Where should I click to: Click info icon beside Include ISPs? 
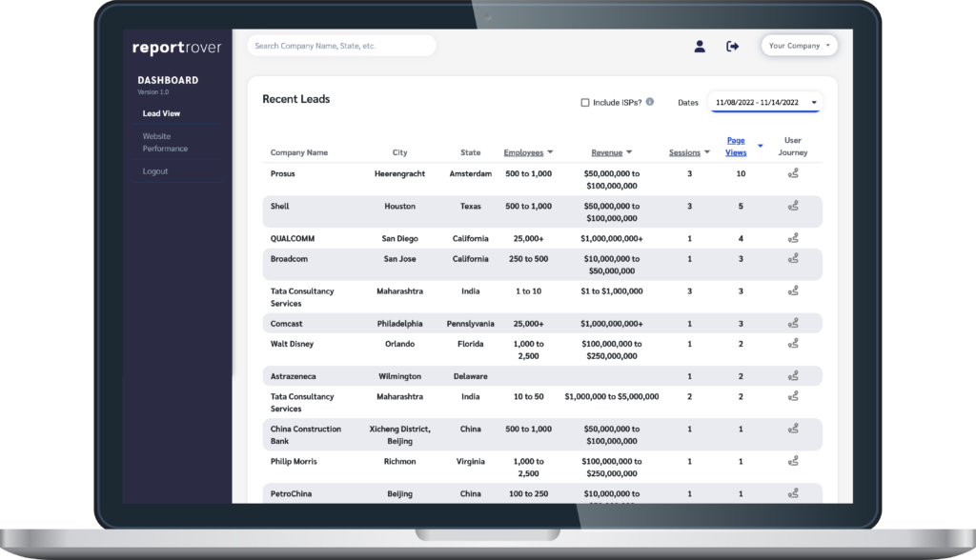650,102
